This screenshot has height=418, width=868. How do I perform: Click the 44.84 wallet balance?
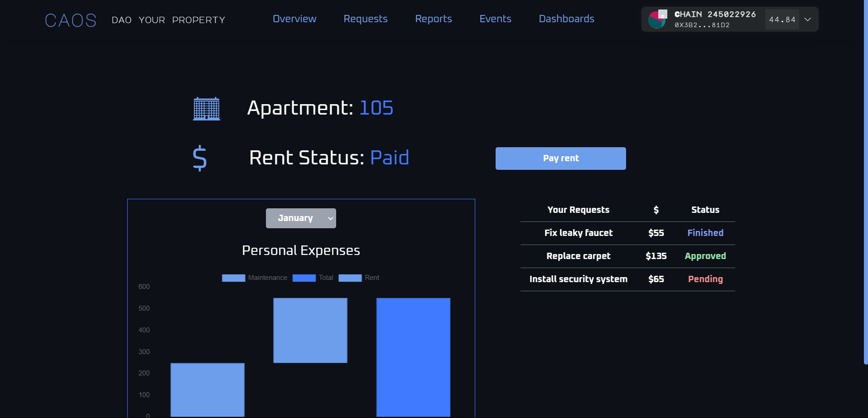click(x=782, y=19)
